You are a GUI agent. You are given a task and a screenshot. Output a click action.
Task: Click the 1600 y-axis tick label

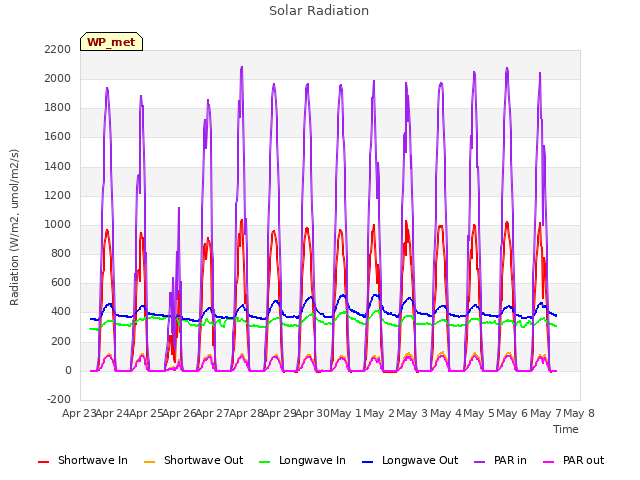pyautogui.click(x=58, y=137)
